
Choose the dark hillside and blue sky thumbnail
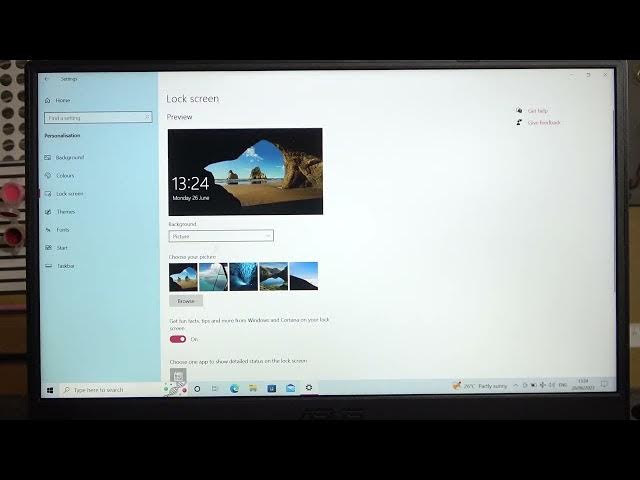304,276
